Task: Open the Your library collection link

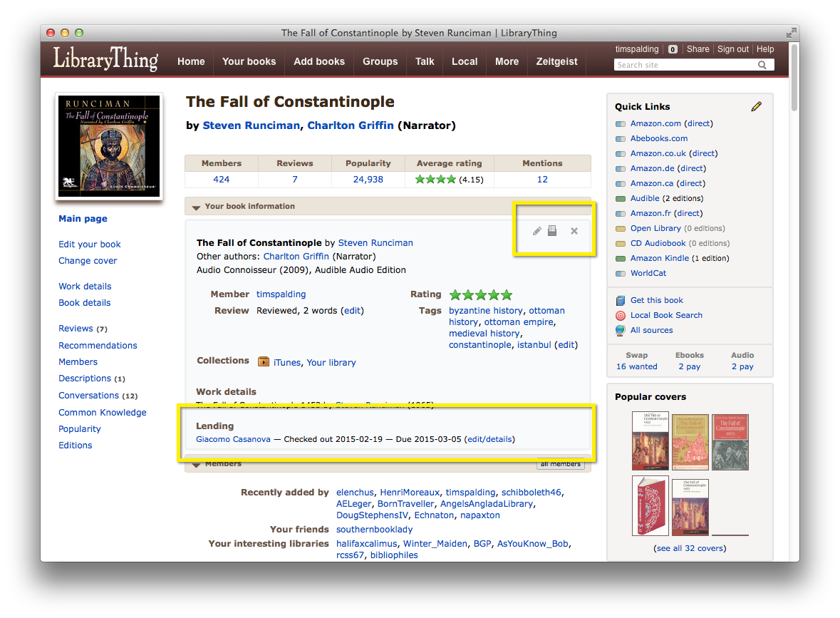Action: click(331, 363)
